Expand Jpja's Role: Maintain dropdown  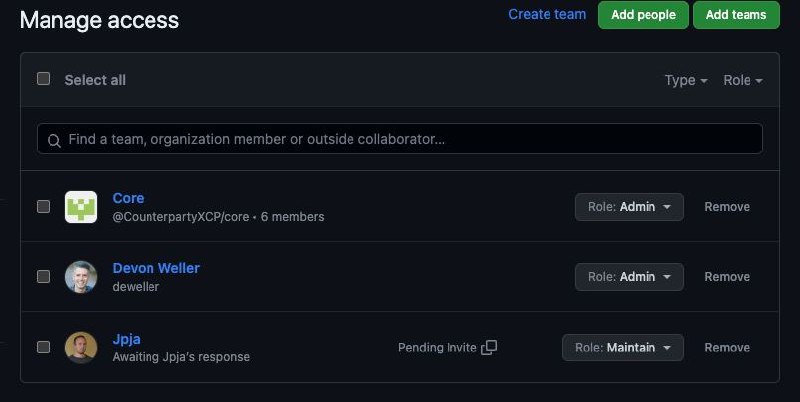(x=623, y=347)
